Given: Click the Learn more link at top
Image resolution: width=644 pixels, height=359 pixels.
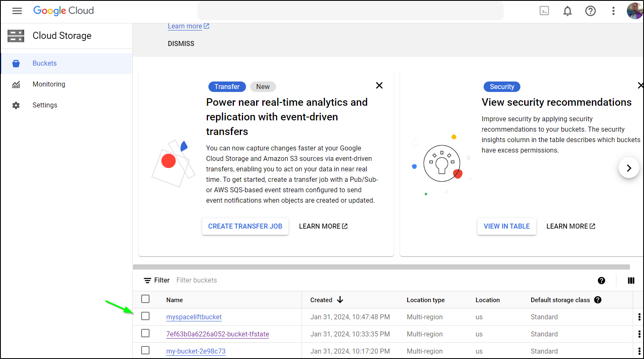Looking at the screenshot, I should tap(188, 26).
